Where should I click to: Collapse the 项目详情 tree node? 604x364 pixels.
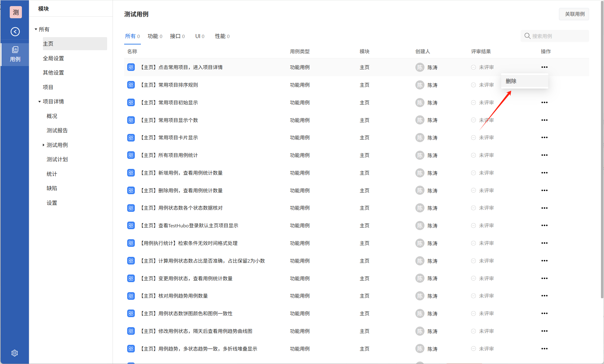click(x=40, y=102)
